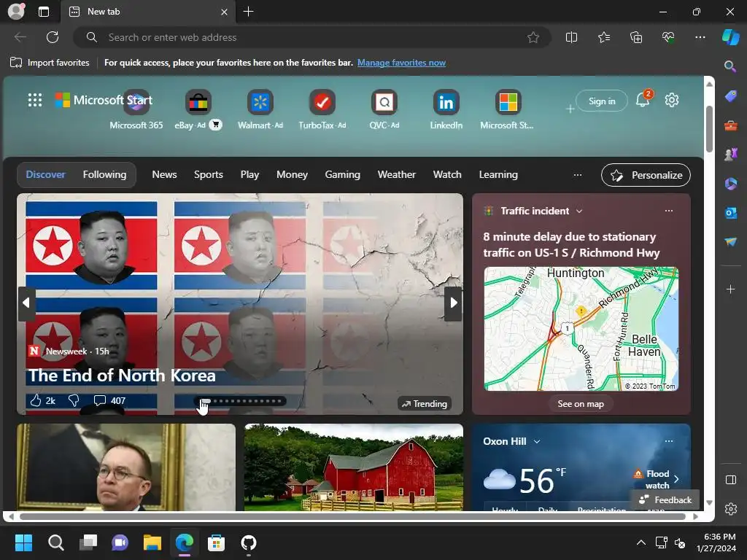Viewport: 747px width, 560px height.
Task: Open the Favorites list icon
Action: point(604,37)
